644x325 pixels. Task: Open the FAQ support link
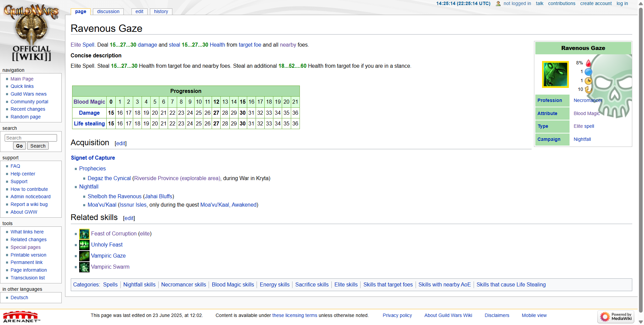click(15, 166)
